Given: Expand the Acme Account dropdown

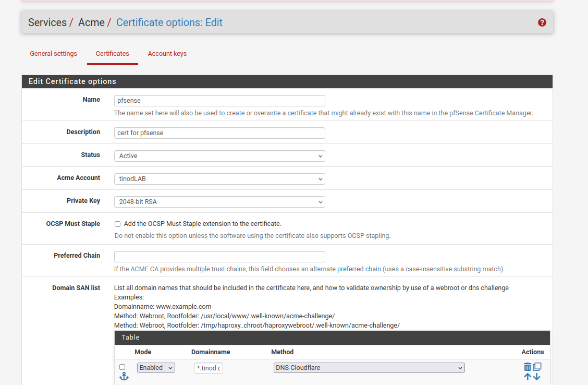Looking at the screenshot, I should [219, 179].
